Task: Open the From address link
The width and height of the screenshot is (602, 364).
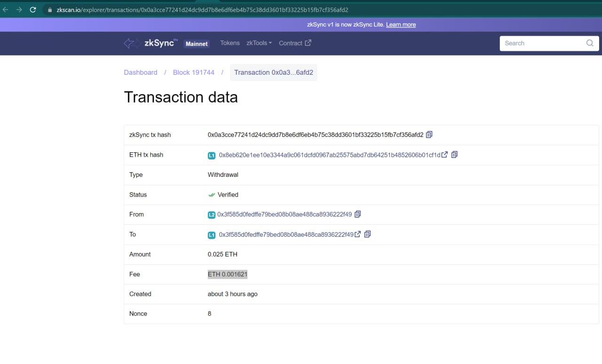Action: pyautogui.click(x=285, y=214)
